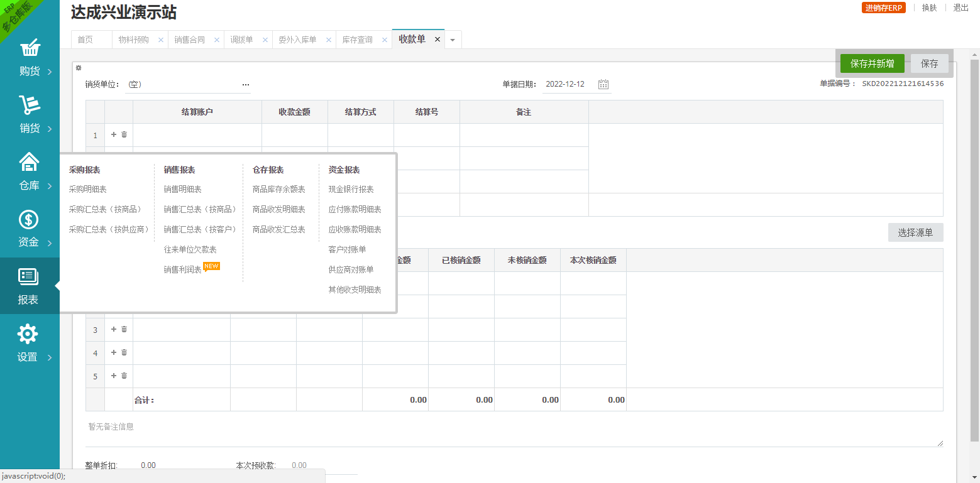Image resolution: width=980 pixels, height=483 pixels.
Task: Click the calendar icon beside 单据日期
Action: 603,85
